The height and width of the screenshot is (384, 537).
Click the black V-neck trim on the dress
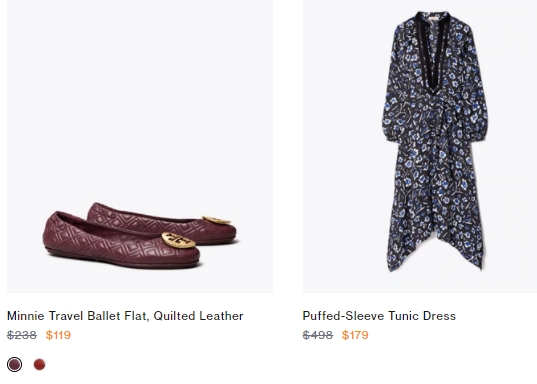coord(432,51)
